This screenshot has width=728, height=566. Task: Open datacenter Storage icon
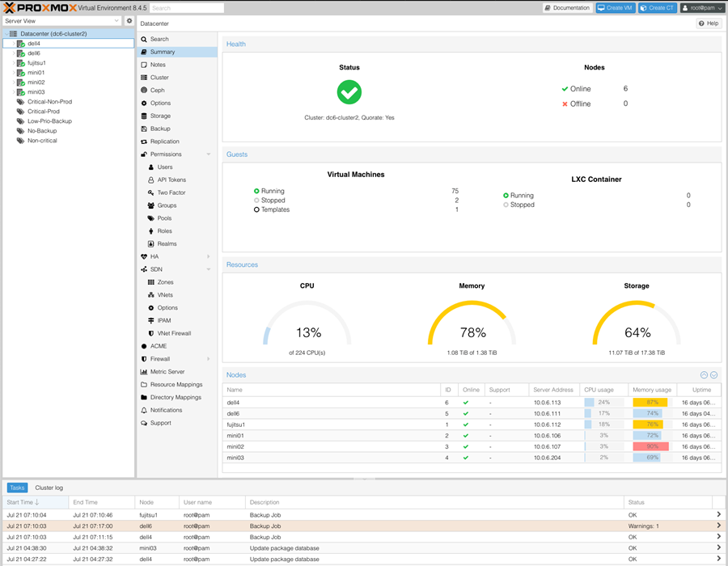pos(144,116)
